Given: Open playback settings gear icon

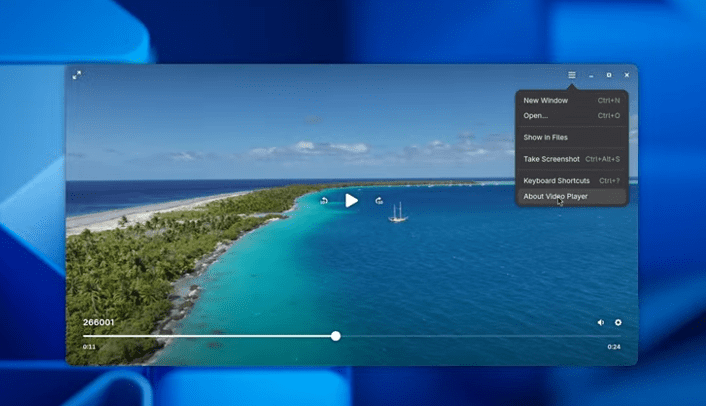Looking at the screenshot, I should (x=618, y=322).
